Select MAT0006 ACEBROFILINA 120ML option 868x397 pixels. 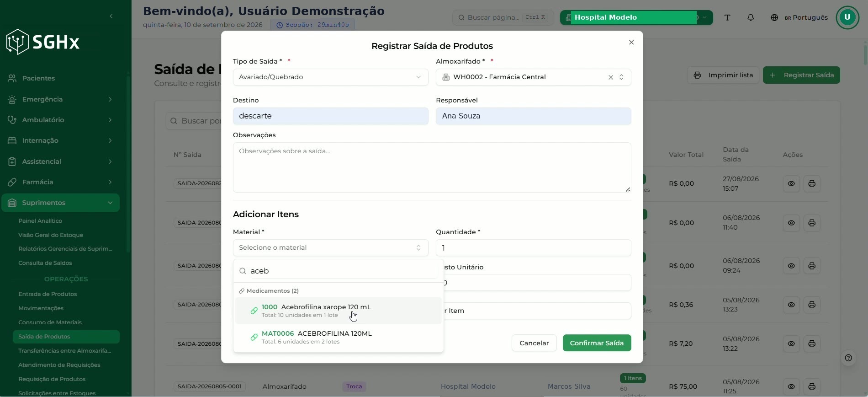pyautogui.click(x=338, y=337)
